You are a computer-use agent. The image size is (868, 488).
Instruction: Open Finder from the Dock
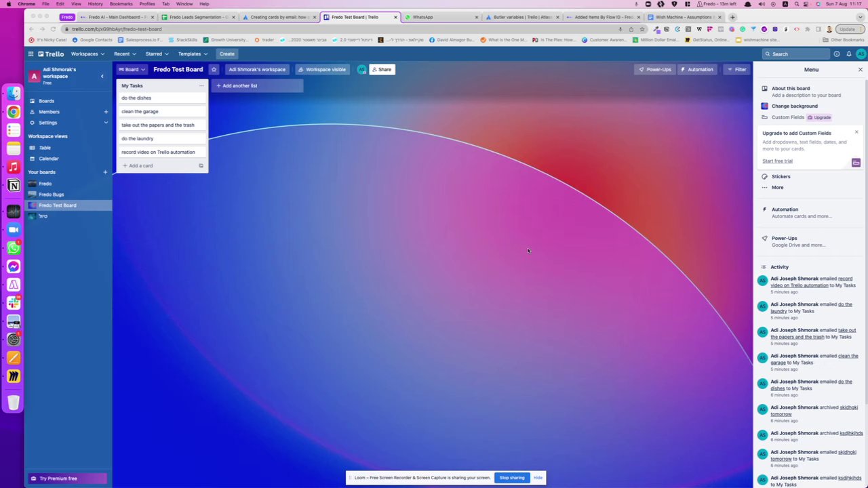(14, 94)
